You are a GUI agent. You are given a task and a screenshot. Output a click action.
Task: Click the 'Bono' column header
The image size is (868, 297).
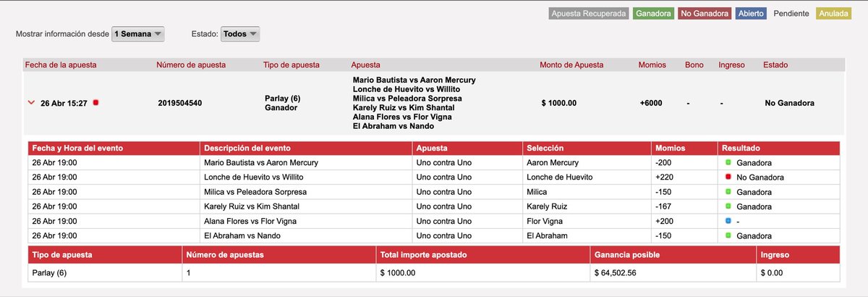click(694, 64)
